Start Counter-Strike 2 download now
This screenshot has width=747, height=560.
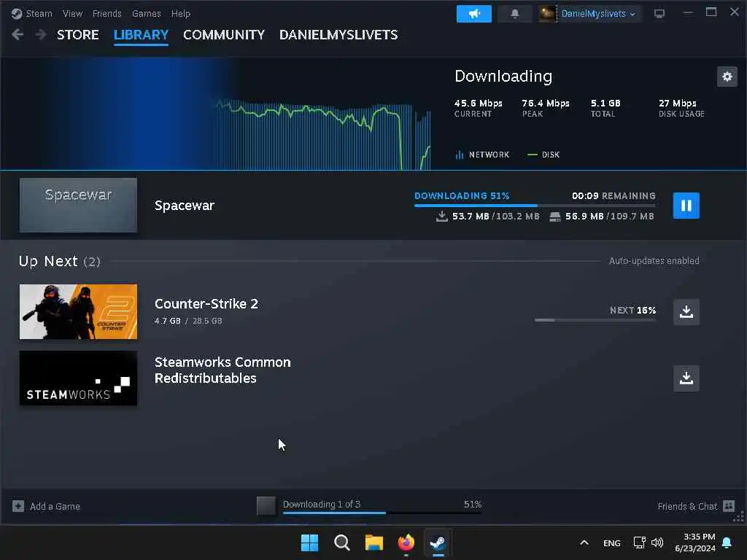pyautogui.click(x=686, y=312)
